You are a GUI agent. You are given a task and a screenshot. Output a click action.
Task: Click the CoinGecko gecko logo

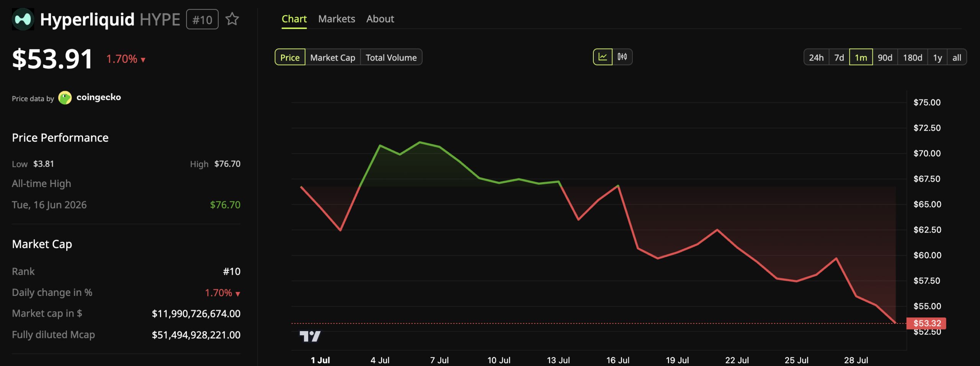65,98
